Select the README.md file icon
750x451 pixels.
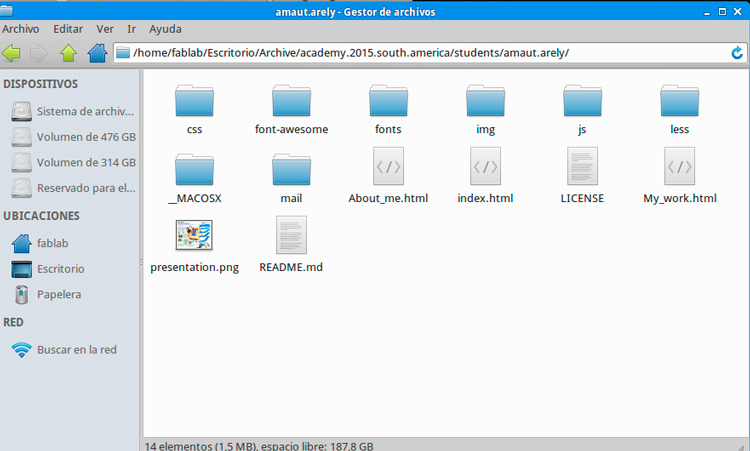(291, 235)
